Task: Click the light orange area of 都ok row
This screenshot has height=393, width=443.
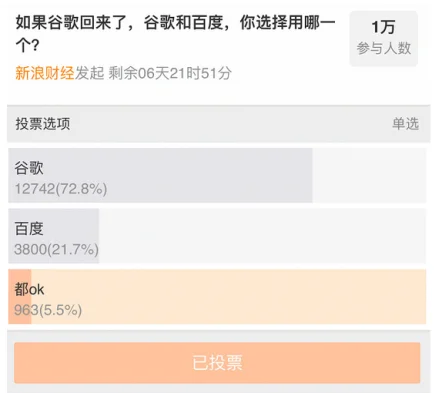Action: pos(229,297)
